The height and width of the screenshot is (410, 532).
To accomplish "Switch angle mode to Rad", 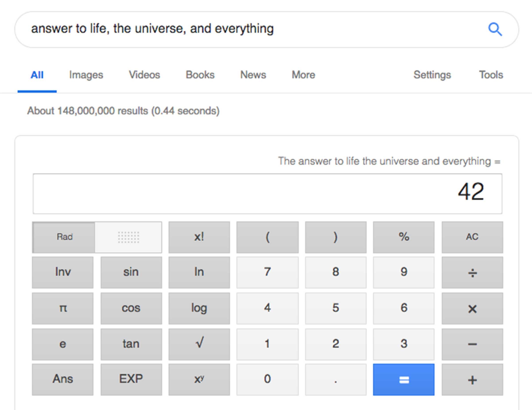I will (x=64, y=237).
